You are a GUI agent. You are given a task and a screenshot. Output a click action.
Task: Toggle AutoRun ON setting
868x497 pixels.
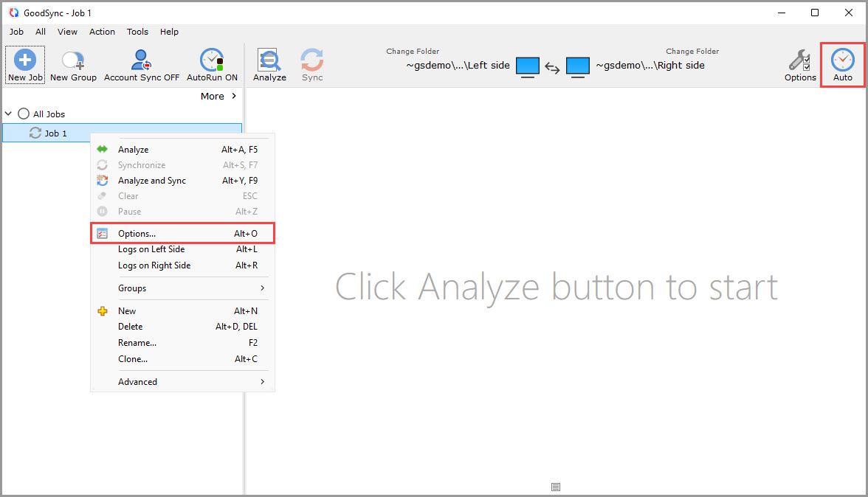(212, 63)
